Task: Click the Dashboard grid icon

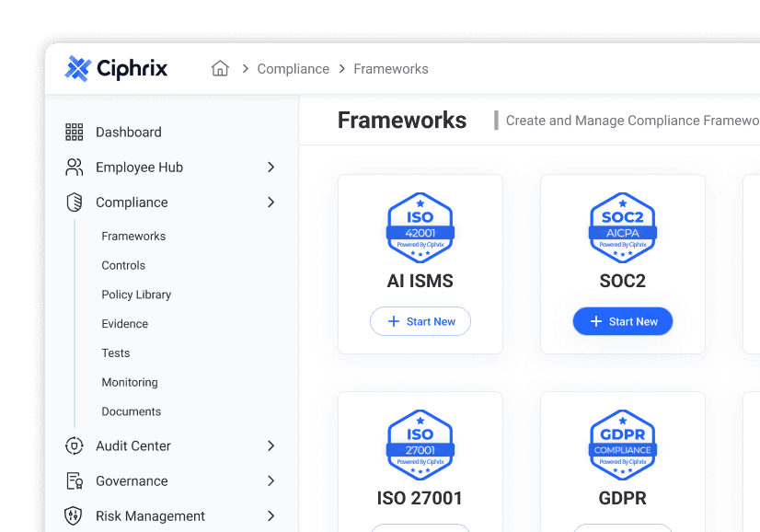Action: click(75, 132)
